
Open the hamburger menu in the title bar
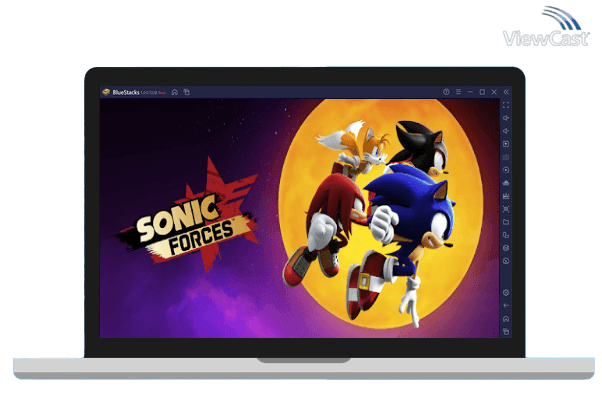458,92
